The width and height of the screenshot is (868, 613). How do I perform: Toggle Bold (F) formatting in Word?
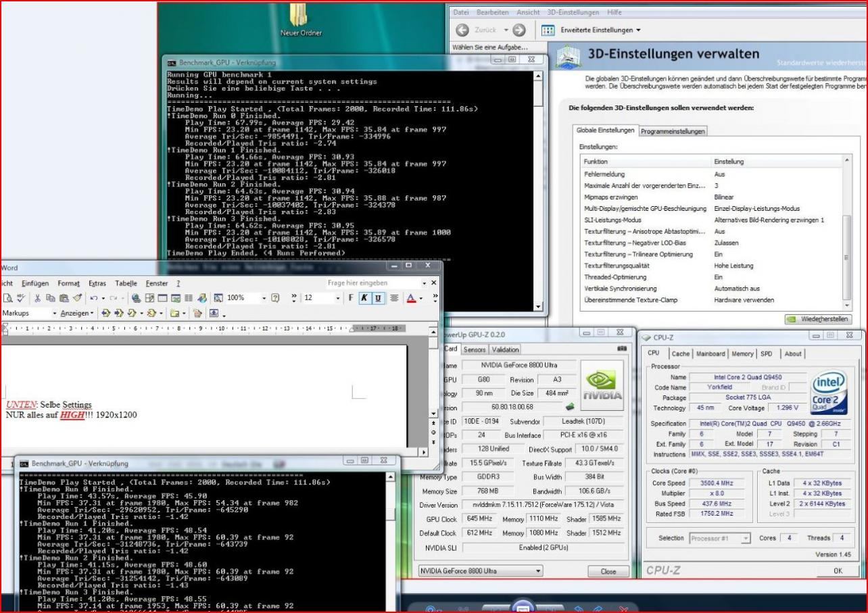click(x=350, y=298)
